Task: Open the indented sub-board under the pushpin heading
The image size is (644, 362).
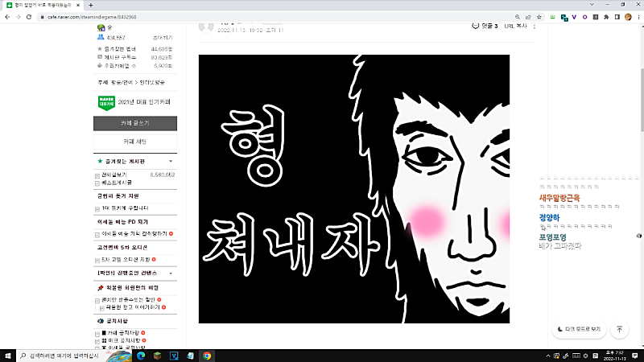Action: (x=133, y=307)
